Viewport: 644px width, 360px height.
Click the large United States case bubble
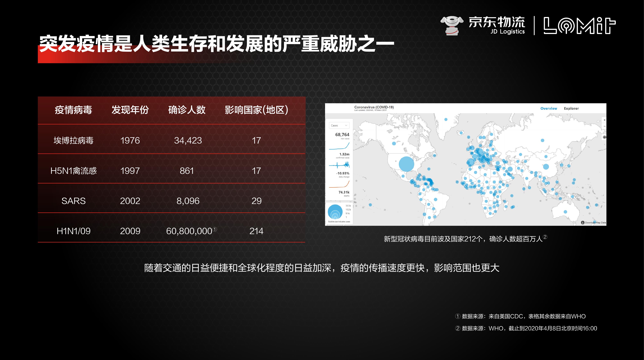(x=406, y=164)
